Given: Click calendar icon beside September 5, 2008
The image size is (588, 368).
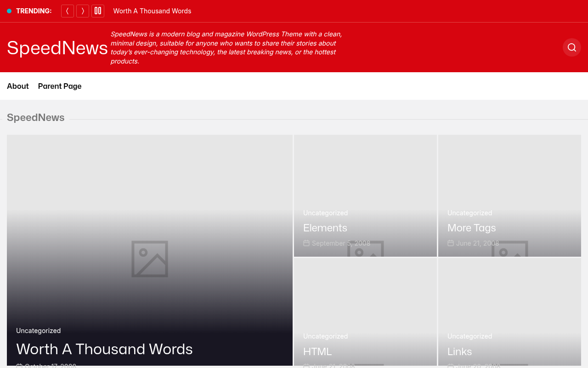Looking at the screenshot, I should [306, 243].
